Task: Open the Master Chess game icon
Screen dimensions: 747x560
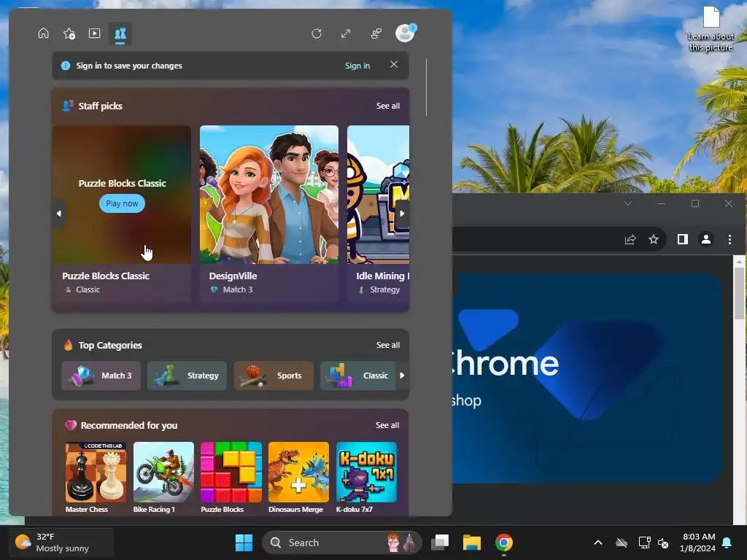Action: click(96, 472)
